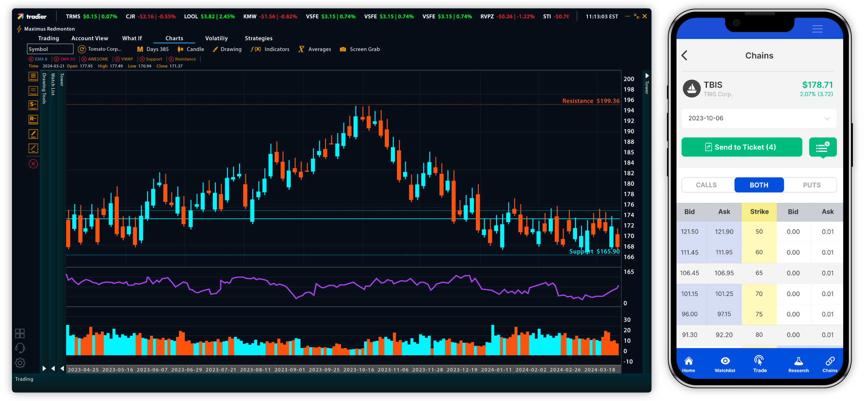The width and height of the screenshot is (868, 401).
Task: Choose the Line drawing tool
Action: coord(33,148)
